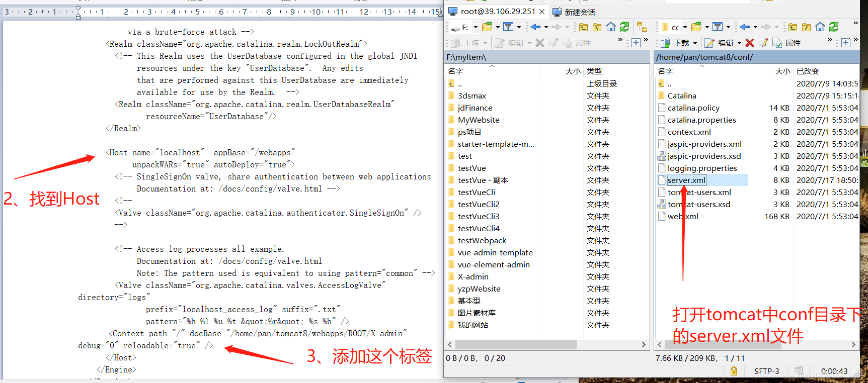Click the local panel filter icon
Viewport: 868px width, 383px height.
pyautogui.click(x=508, y=27)
